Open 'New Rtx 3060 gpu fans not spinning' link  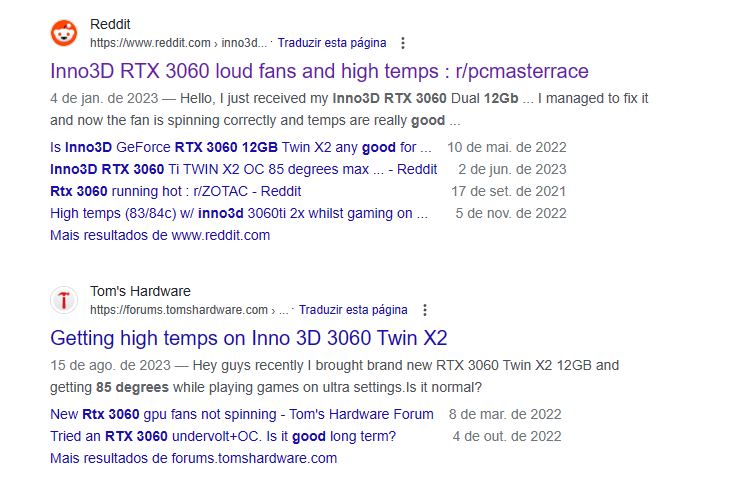(242, 415)
